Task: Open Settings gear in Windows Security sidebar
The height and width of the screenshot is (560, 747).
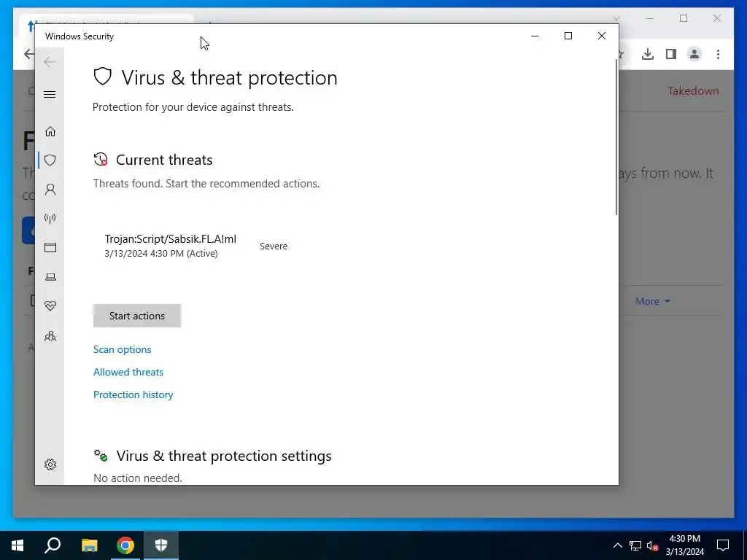Action: pos(50,464)
